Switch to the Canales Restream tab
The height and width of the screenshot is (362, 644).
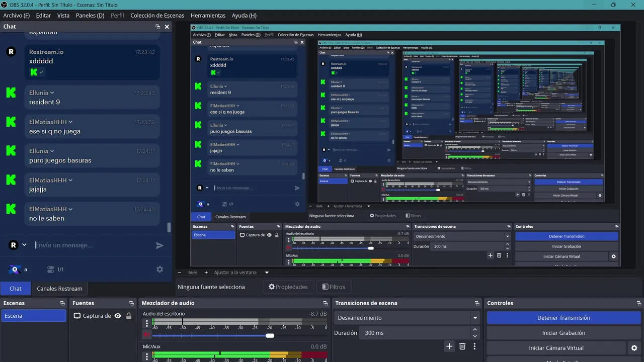[59, 289]
